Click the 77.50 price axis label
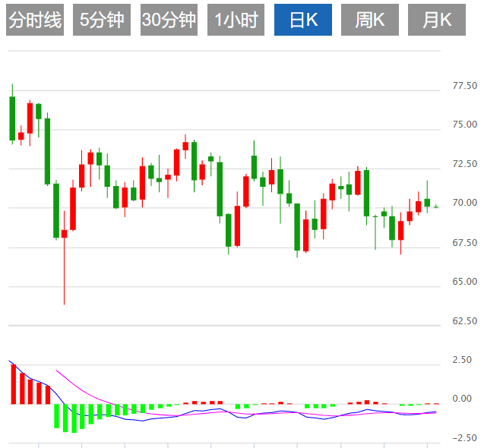 click(465, 86)
